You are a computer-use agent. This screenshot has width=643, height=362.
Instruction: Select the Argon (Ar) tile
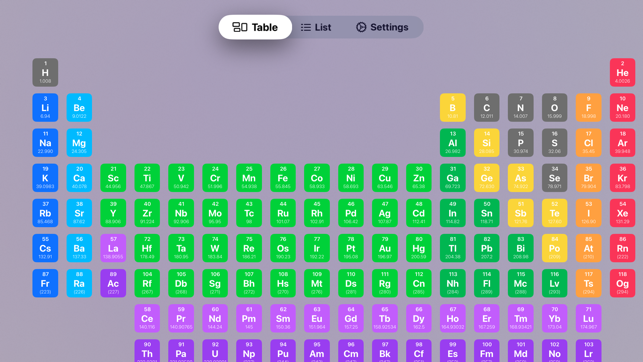[x=622, y=143]
